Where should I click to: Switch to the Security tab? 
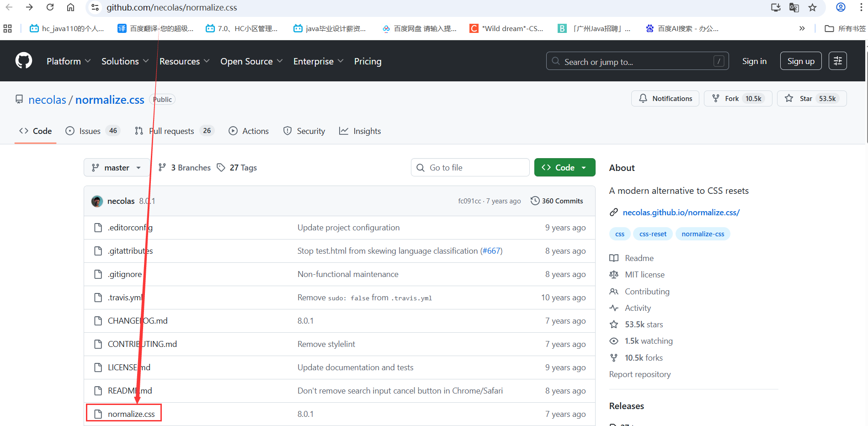(304, 131)
